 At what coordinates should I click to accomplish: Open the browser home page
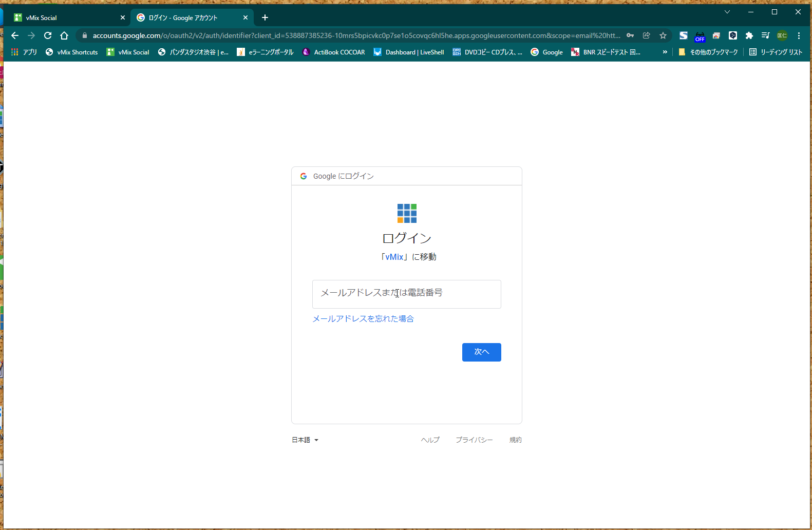click(64, 35)
